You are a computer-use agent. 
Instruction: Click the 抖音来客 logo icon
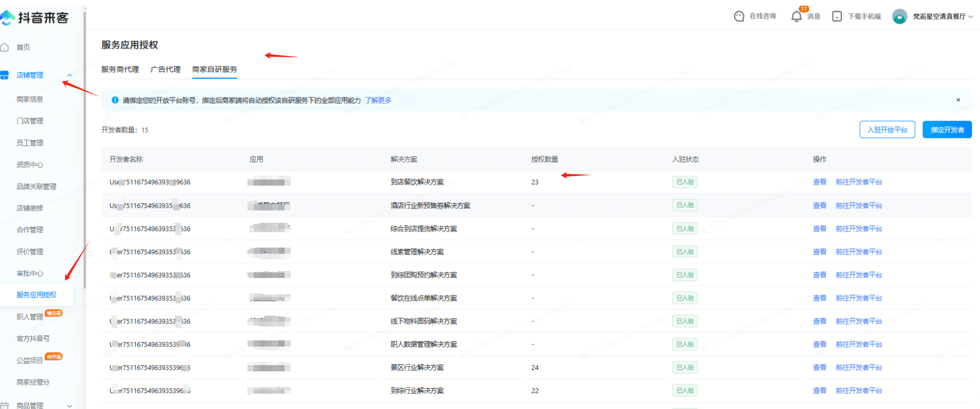[7, 18]
